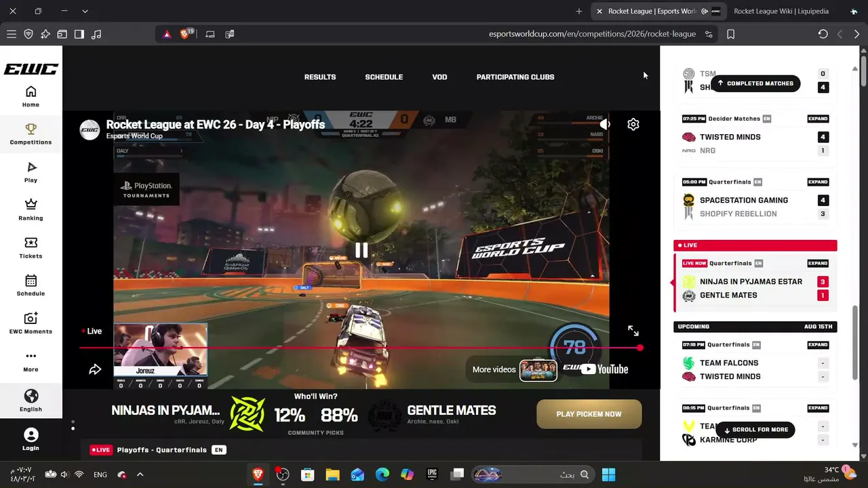The image size is (868, 488).
Task: Go to the Play section
Action: point(31,172)
